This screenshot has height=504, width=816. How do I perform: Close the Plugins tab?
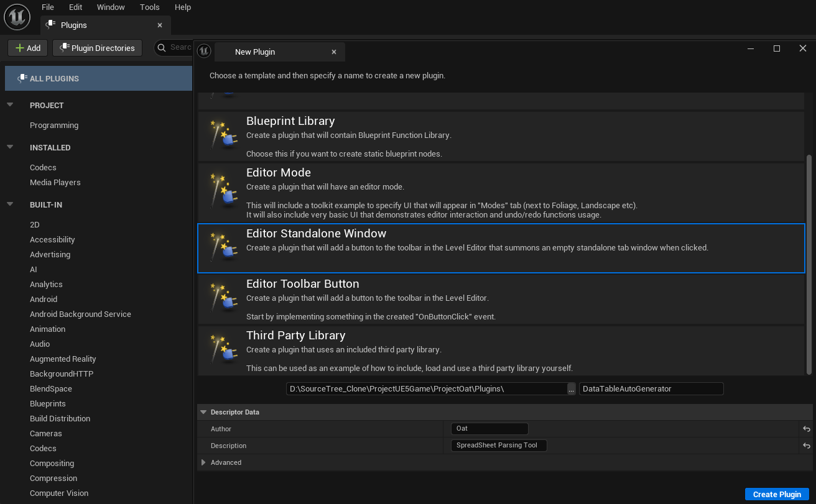click(x=160, y=25)
